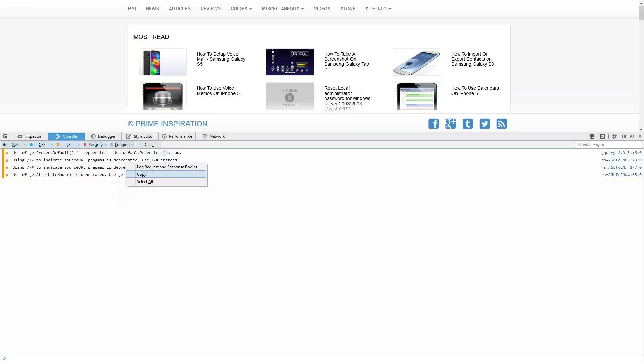Choose Copy from the context menu
The image size is (644, 362).
[166, 174]
